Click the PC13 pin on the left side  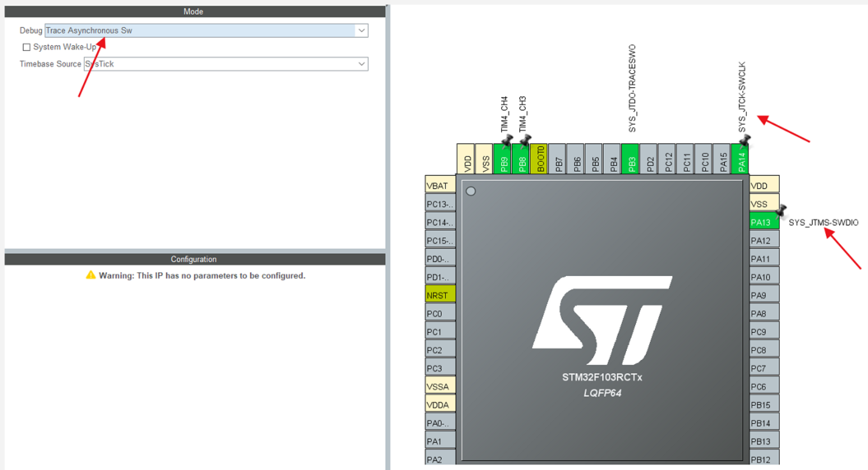tap(440, 203)
